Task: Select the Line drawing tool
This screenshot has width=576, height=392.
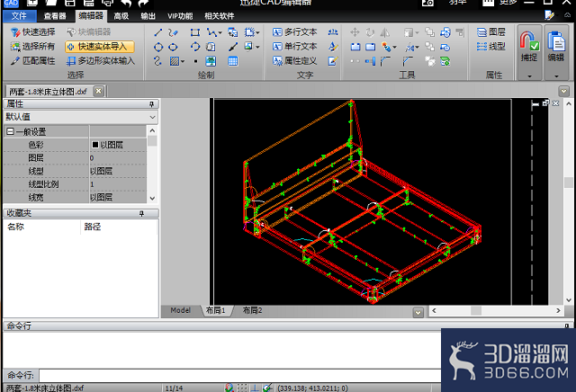Action: pyautogui.click(x=158, y=32)
